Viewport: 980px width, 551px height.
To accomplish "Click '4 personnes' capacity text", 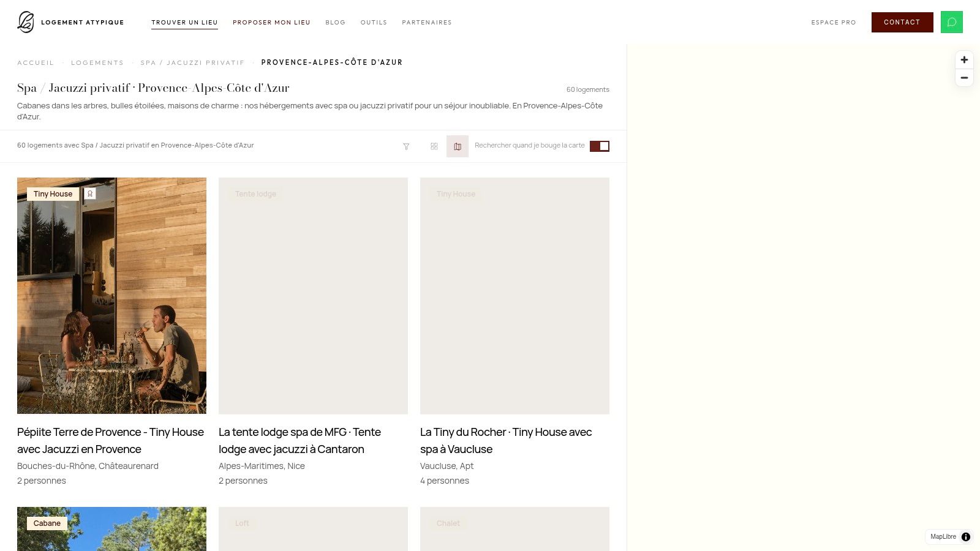I will pyautogui.click(x=445, y=481).
